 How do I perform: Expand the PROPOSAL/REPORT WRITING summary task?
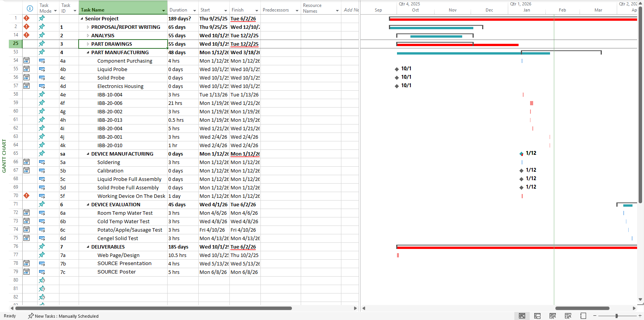[x=88, y=27]
